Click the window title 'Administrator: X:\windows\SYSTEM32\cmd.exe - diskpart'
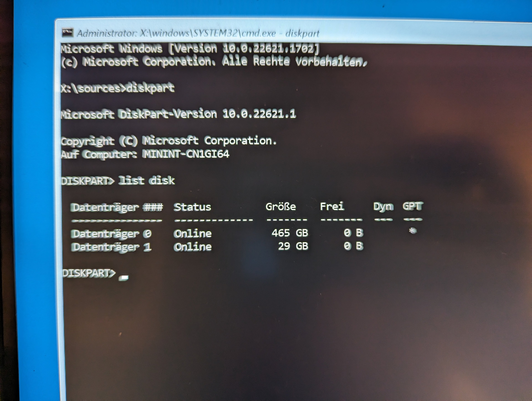 pyautogui.click(x=198, y=33)
